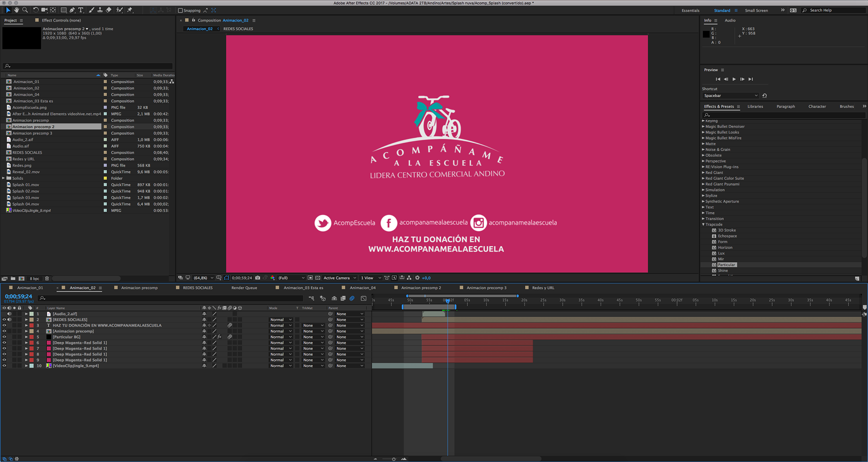Switch to Small Screen workspace
This screenshot has width=868, height=462.
click(756, 10)
